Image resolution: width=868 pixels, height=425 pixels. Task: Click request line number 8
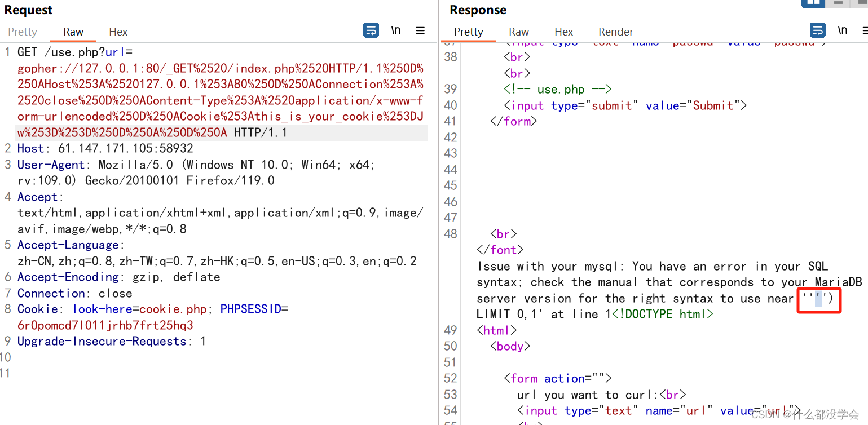7,309
